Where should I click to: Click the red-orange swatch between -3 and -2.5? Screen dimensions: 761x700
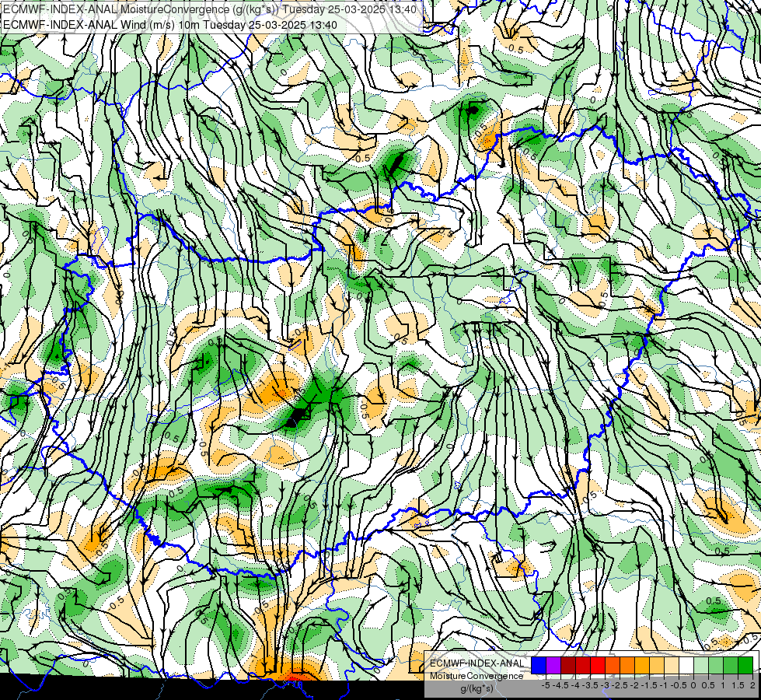[613, 665]
